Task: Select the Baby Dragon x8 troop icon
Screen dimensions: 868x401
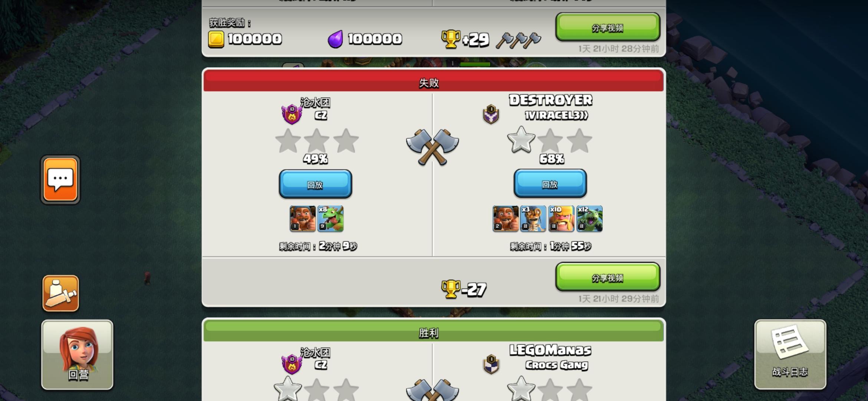Action: [x=331, y=219]
